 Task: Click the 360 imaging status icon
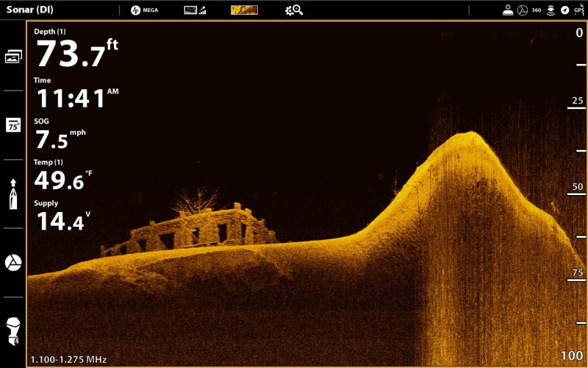coord(537,10)
